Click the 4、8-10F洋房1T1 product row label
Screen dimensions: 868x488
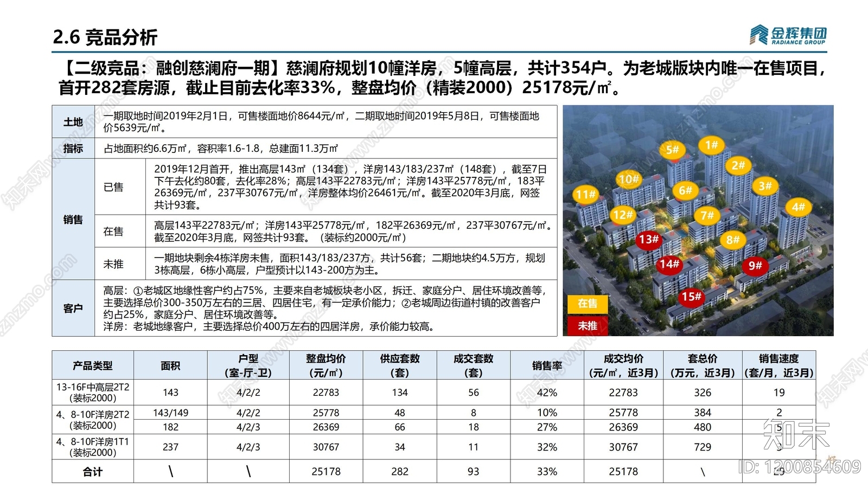click(x=93, y=447)
